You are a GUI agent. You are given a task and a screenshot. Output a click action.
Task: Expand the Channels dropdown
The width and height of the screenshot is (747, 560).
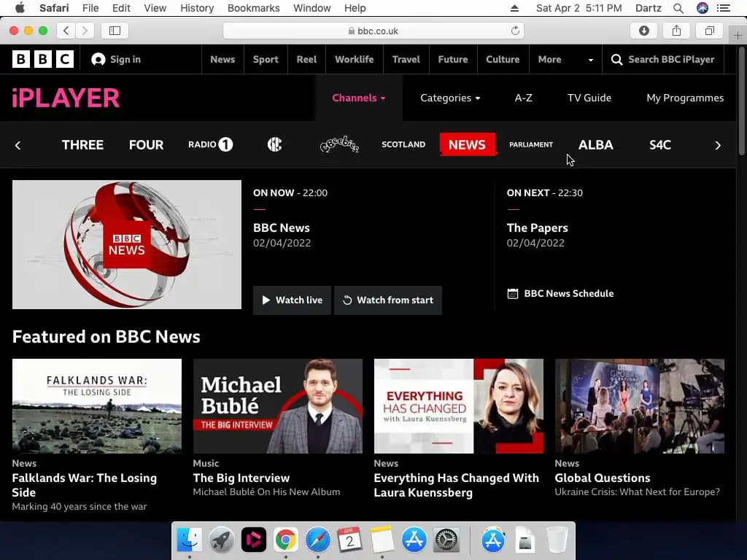pos(359,98)
